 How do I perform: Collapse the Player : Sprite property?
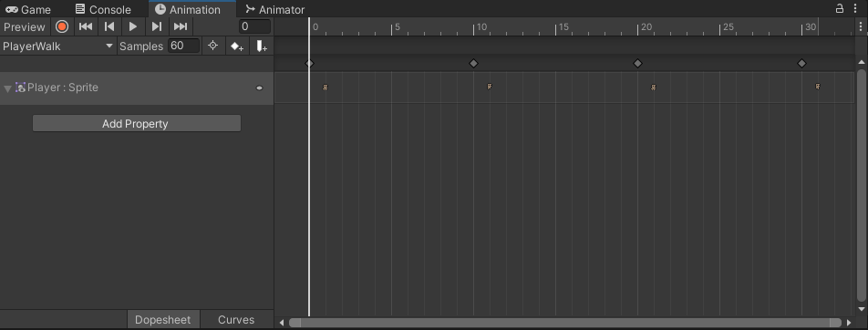(7, 88)
